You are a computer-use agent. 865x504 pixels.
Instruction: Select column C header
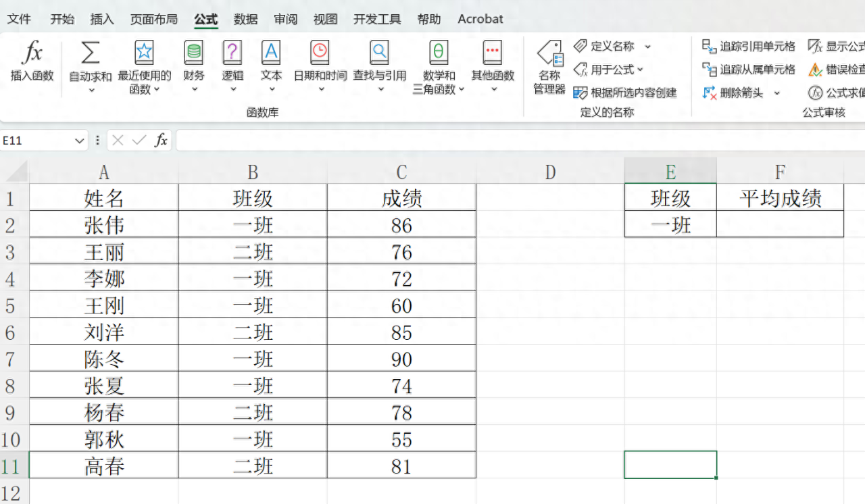[x=401, y=172]
